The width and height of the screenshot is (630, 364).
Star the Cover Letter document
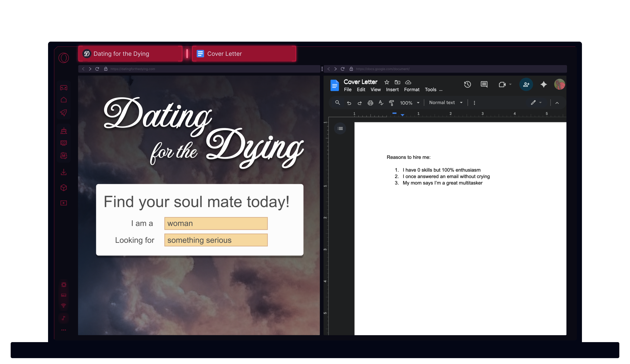point(387,82)
